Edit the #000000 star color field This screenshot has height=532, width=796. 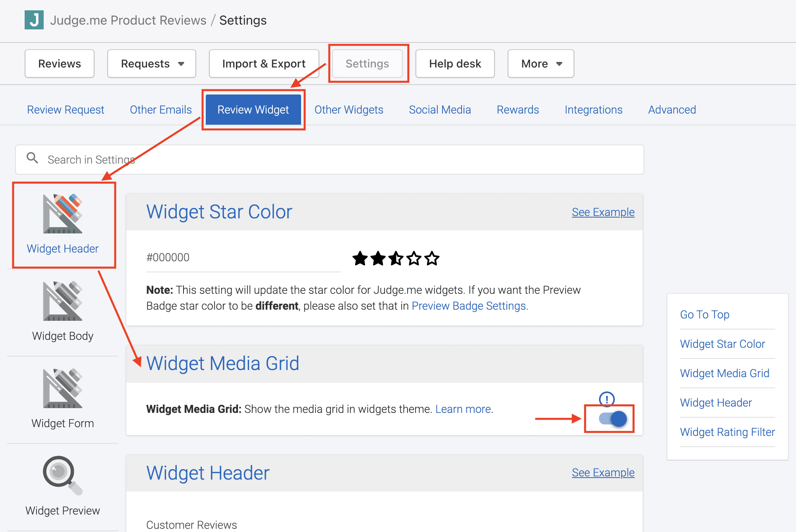pyautogui.click(x=242, y=258)
